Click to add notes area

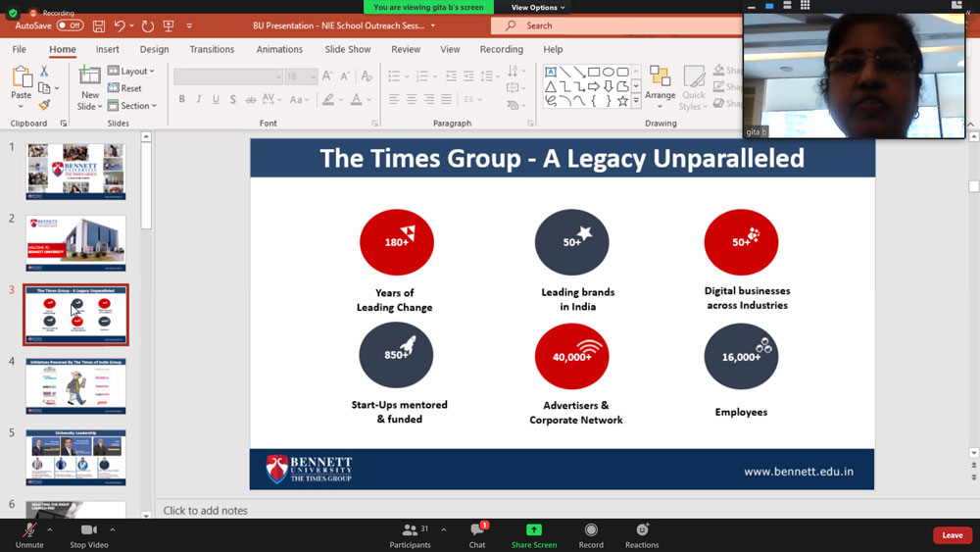[x=206, y=511]
